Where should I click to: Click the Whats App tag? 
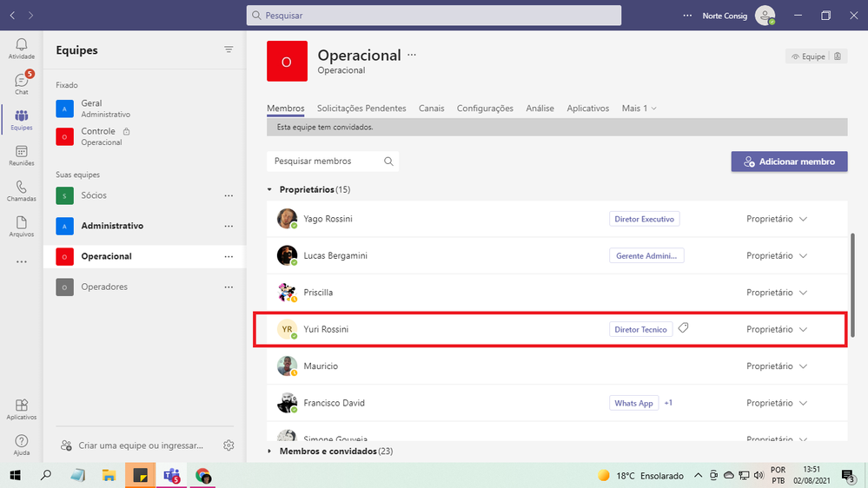[633, 403]
